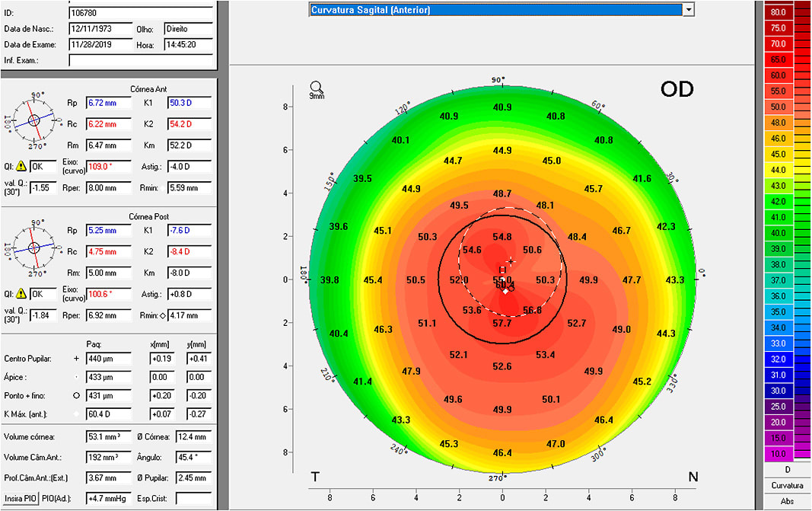Image resolution: width=812 pixels, height=511 pixels.
Task: Select the 10.0 magenta swatch in color scale
Action: tap(779, 454)
